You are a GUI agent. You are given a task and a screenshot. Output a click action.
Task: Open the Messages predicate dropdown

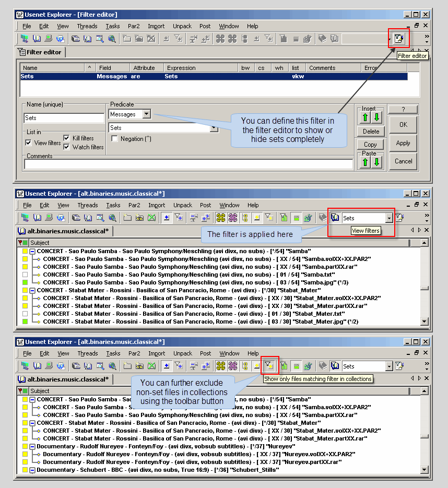tap(146, 114)
